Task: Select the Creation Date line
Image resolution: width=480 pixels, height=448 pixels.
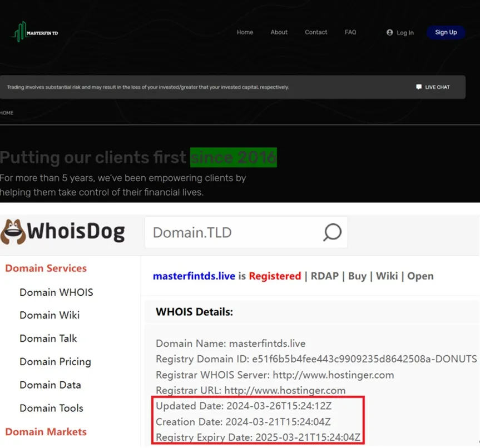Action: click(x=243, y=422)
